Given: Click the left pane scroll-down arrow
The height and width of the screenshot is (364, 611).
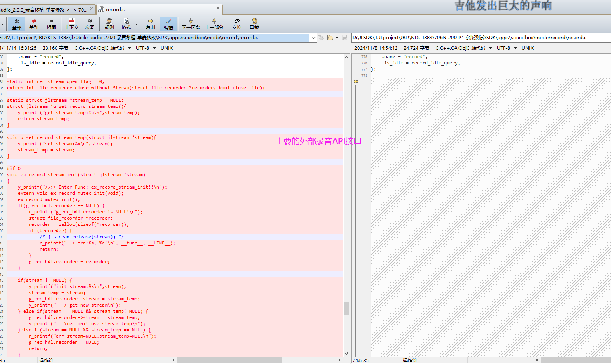Looking at the screenshot, I should coord(346,354).
